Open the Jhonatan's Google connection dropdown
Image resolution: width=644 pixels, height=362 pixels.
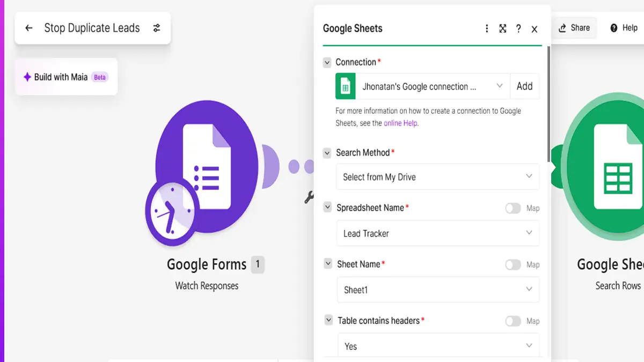pos(433,86)
